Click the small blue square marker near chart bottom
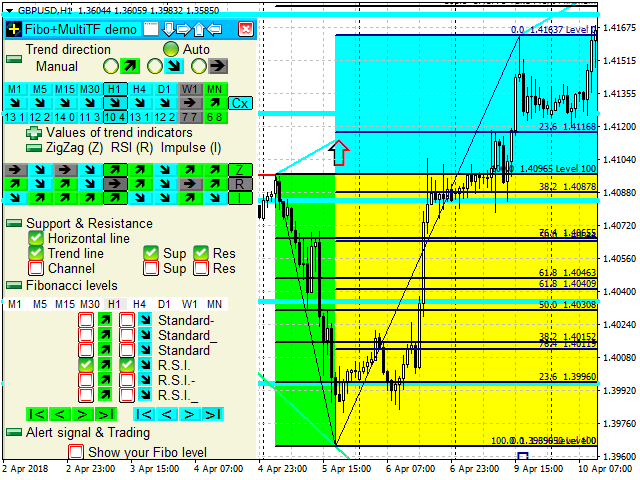 [523, 455]
